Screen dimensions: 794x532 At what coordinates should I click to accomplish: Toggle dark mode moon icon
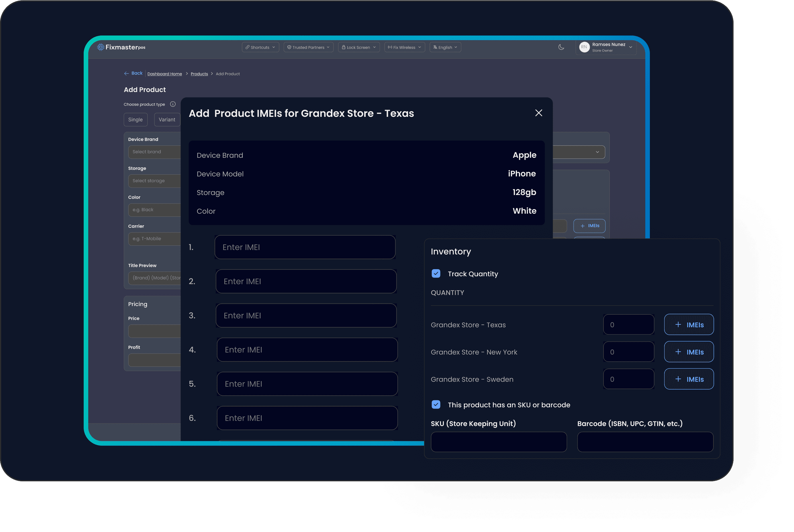(x=561, y=47)
